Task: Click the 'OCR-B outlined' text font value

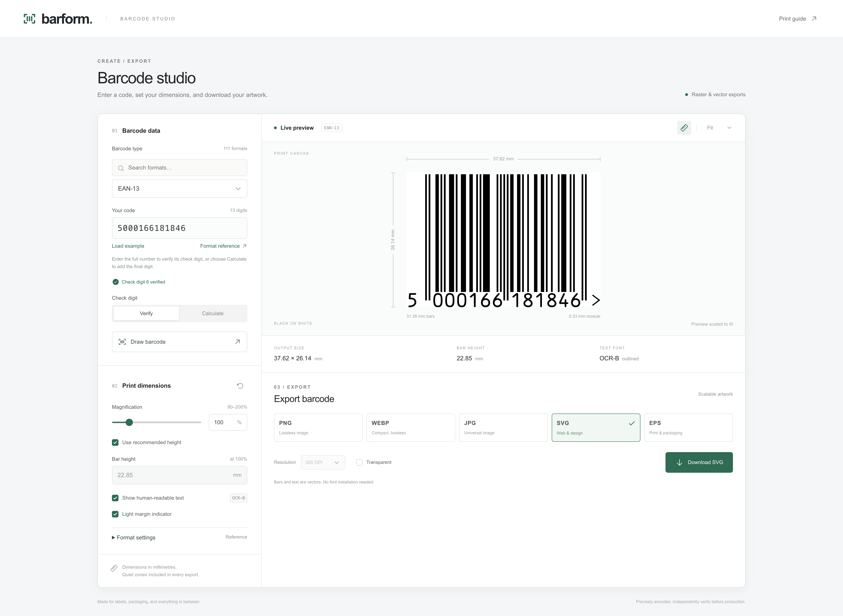Action: click(x=619, y=358)
